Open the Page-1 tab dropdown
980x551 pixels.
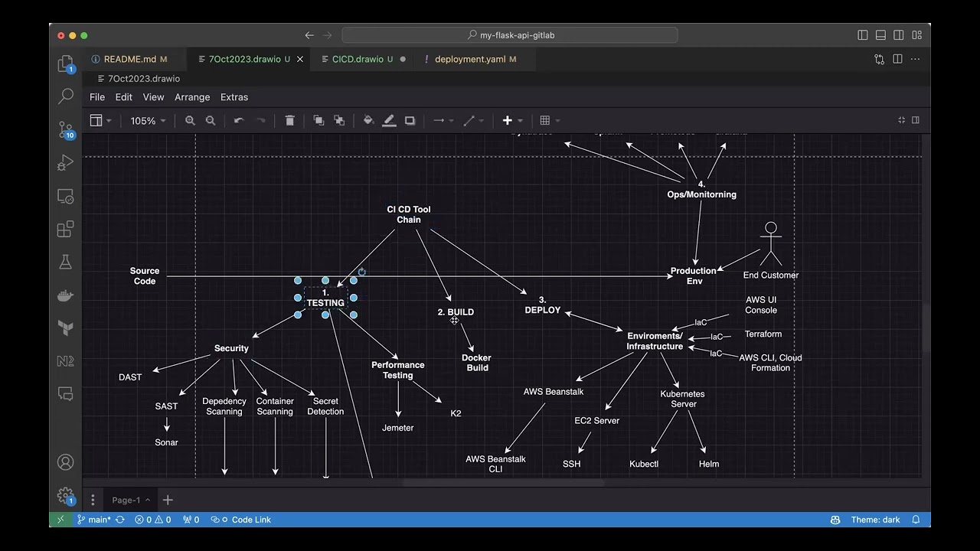coord(130,500)
